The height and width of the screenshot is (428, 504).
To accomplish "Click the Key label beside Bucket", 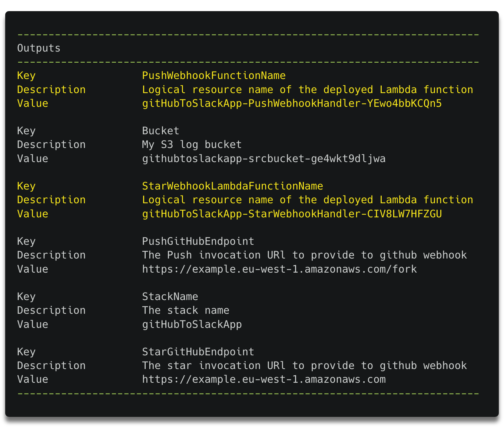I will (x=26, y=131).
